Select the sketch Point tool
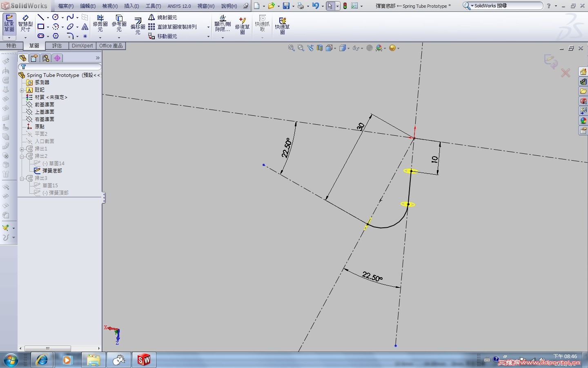588x368 pixels. click(85, 36)
